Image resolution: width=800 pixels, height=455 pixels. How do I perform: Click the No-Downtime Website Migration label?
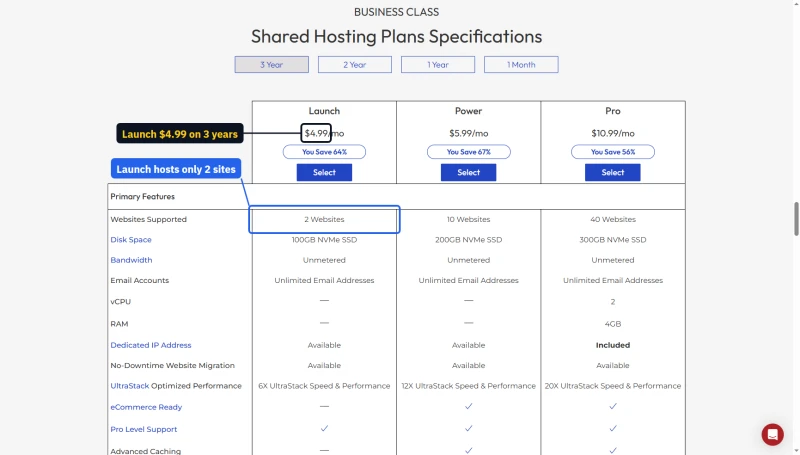click(x=172, y=366)
